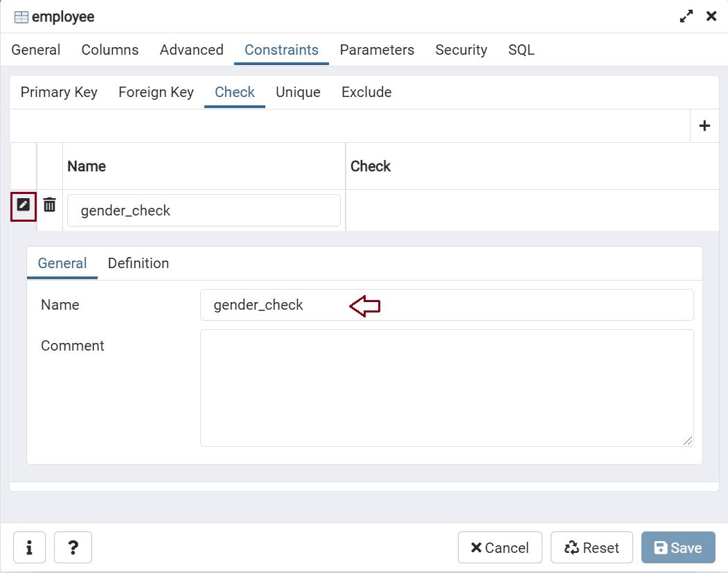Screen dimensions: 728x573
Task: Select the Primary Key tab
Action: [58, 92]
